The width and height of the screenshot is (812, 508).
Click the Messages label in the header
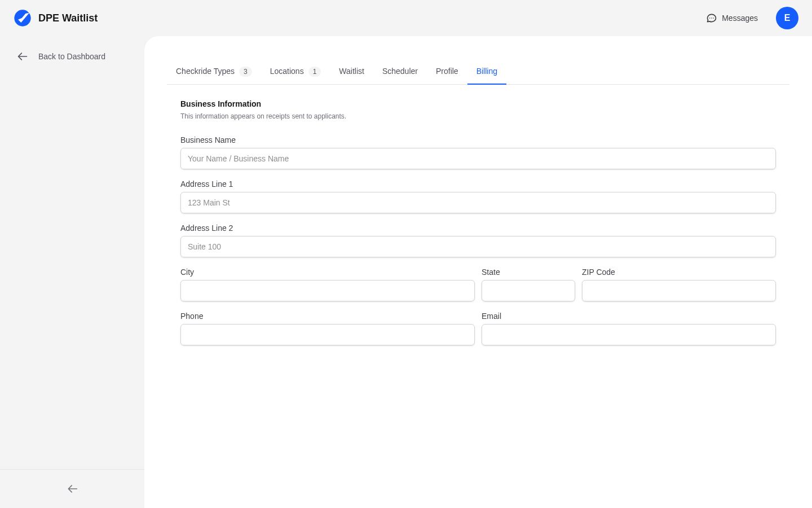click(739, 18)
